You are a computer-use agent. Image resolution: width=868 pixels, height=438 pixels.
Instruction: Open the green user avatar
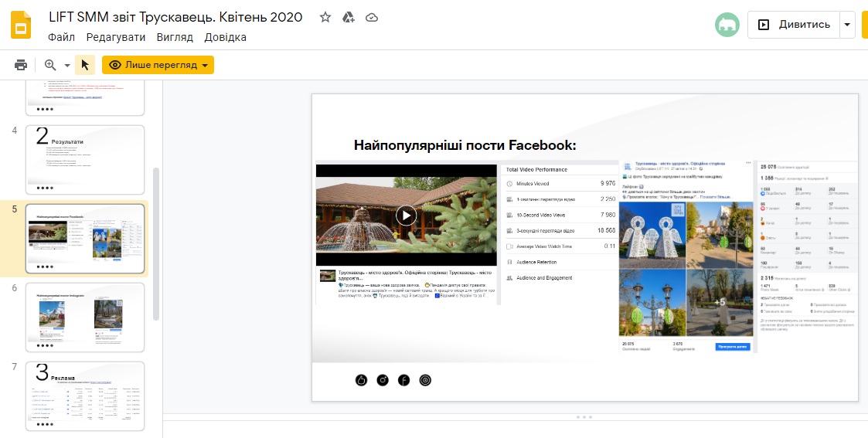coord(727,25)
